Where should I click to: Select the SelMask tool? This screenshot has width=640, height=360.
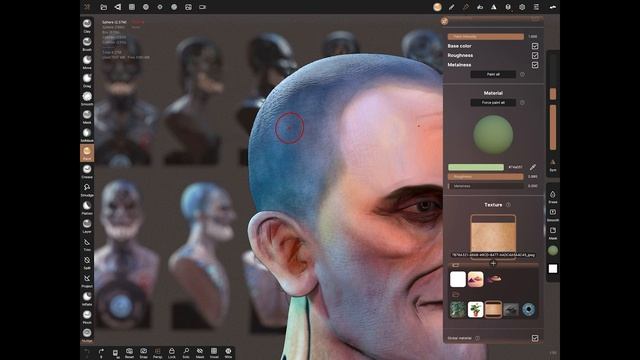point(87,135)
